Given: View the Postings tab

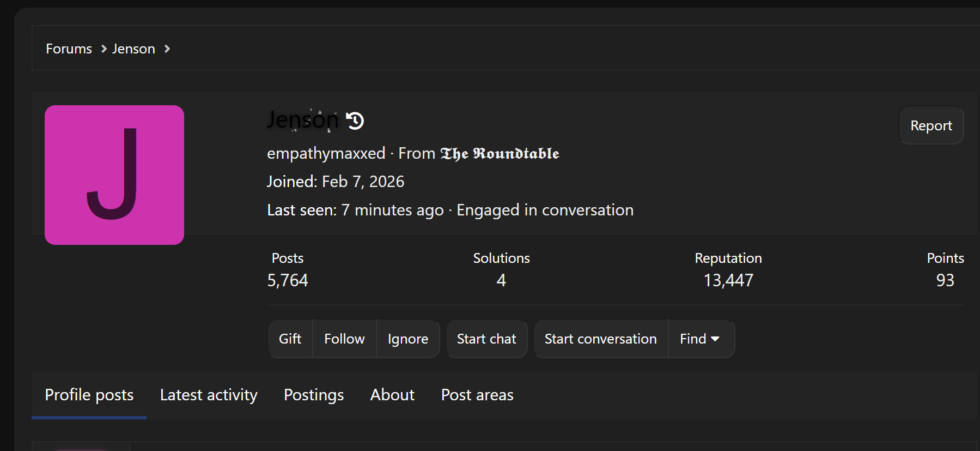Looking at the screenshot, I should tap(314, 395).
